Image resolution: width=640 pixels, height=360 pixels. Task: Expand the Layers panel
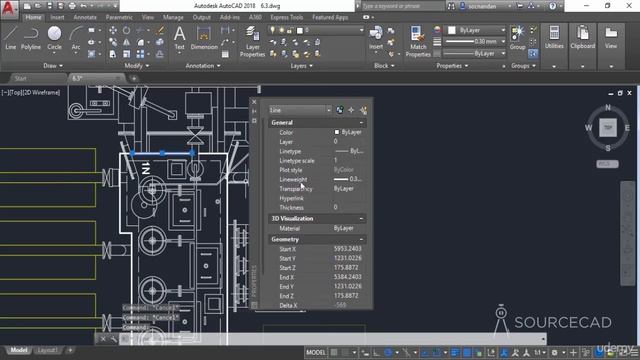tap(301, 66)
